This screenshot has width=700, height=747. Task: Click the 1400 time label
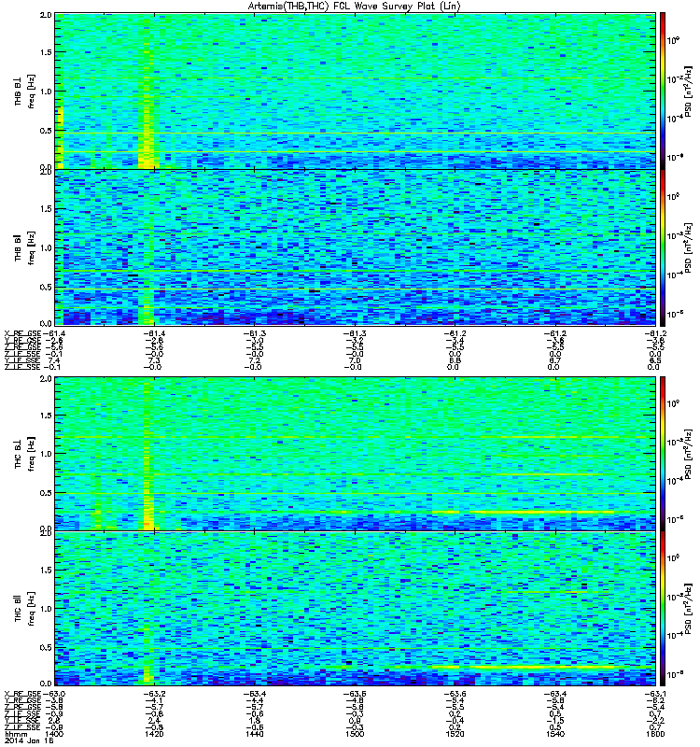coord(54,734)
